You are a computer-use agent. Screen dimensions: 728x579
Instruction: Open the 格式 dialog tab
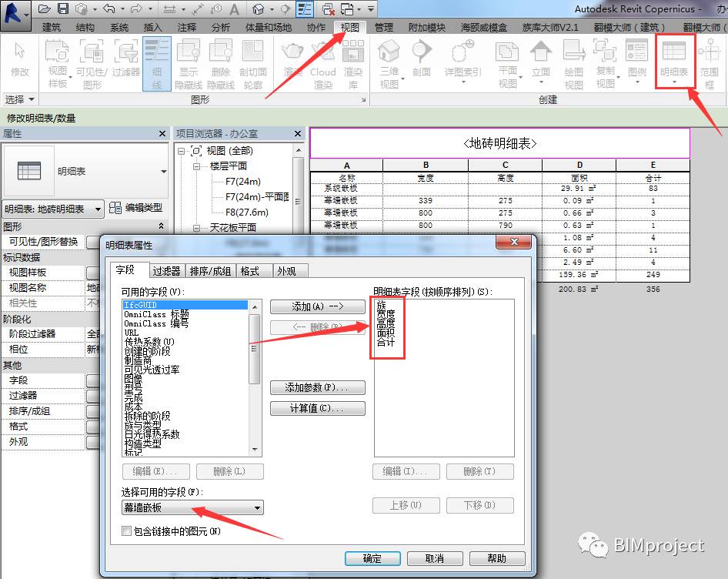pyautogui.click(x=255, y=271)
